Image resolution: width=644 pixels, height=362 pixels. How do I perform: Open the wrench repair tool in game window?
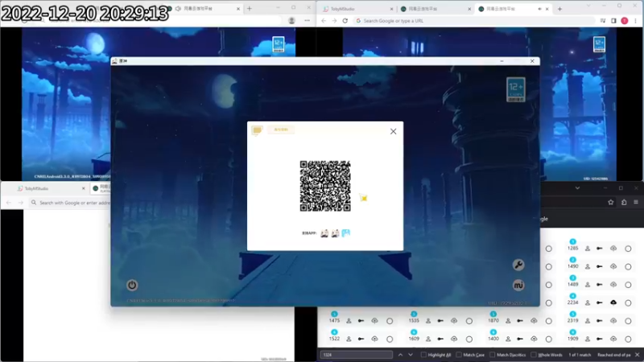(518, 265)
